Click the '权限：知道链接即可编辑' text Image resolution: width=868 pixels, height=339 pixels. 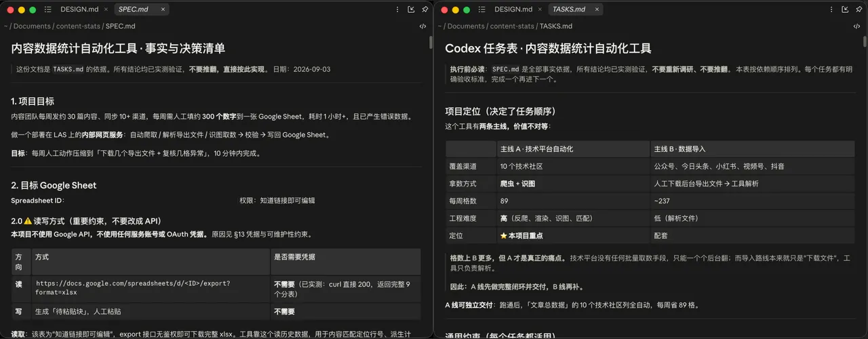point(277,201)
